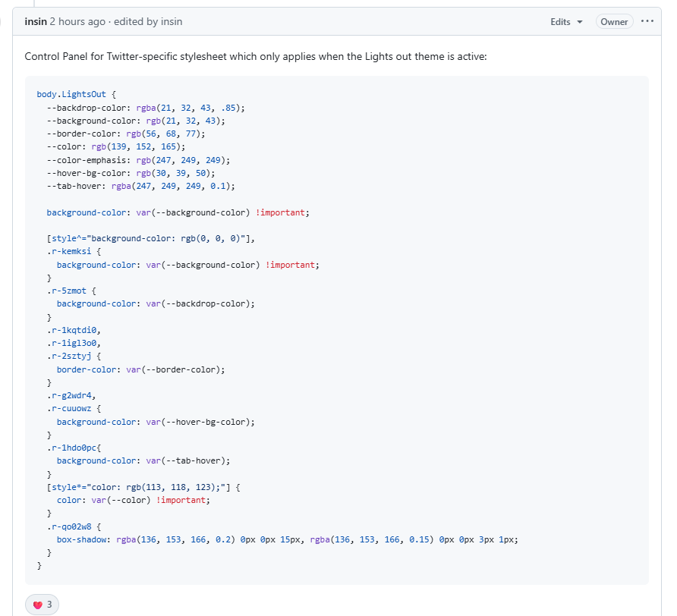Click the Owner badge in the comment header
This screenshot has height=616, width=677.
(x=614, y=21)
